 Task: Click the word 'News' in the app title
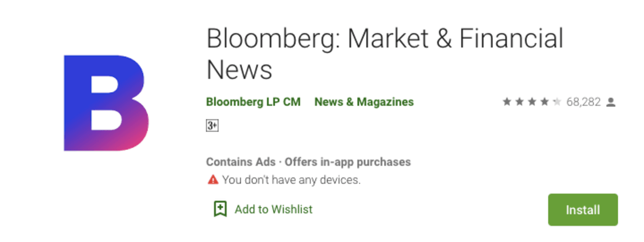coord(239,69)
